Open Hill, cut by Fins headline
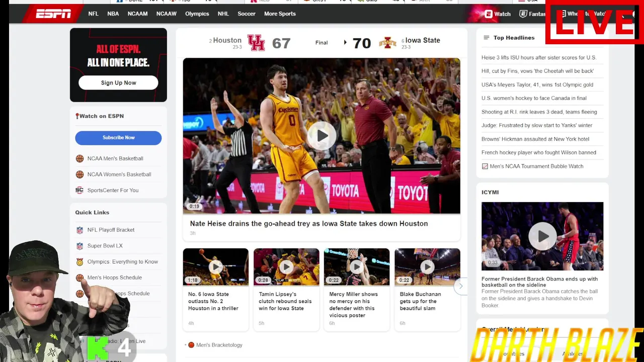The height and width of the screenshot is (362, 644). [537, 71]
